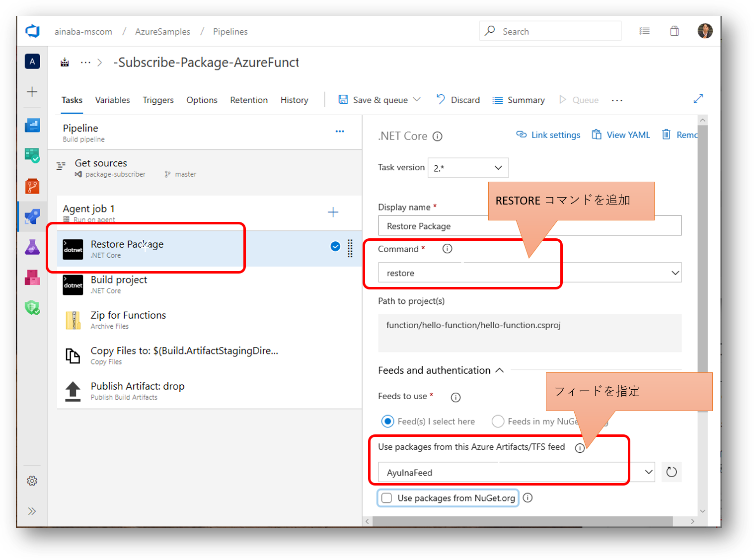Click the Path to project(s) field
The image size is (754, 560).
(x=529, y=333)
